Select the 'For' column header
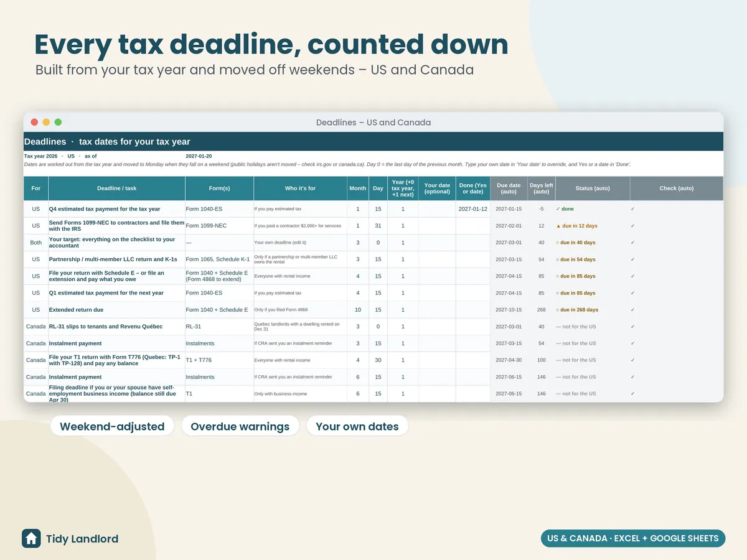 coord(36,189)
